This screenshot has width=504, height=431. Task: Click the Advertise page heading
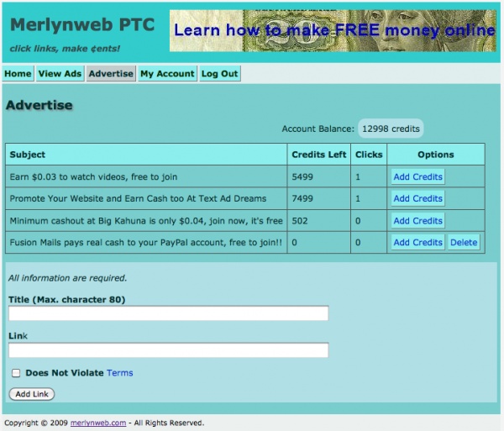(x=39, y=105)
